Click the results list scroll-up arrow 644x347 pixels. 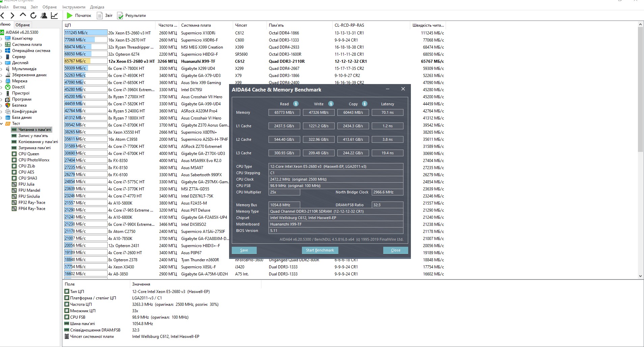[x=640, y=24]
